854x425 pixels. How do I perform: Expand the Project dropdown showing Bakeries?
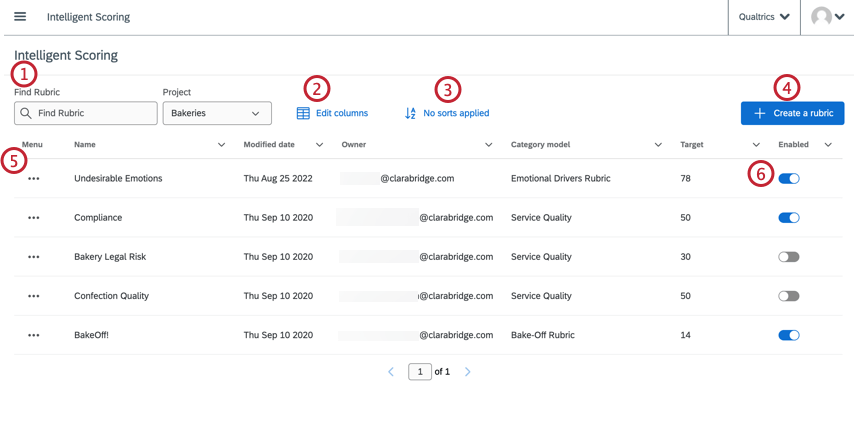[216, 113]
